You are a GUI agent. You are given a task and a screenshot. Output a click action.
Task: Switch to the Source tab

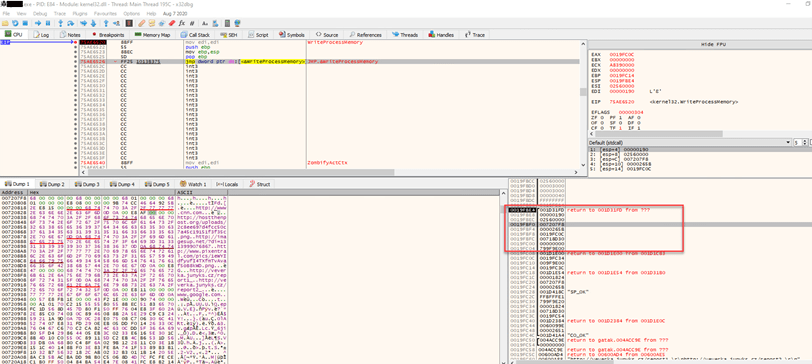click(327, 35)
